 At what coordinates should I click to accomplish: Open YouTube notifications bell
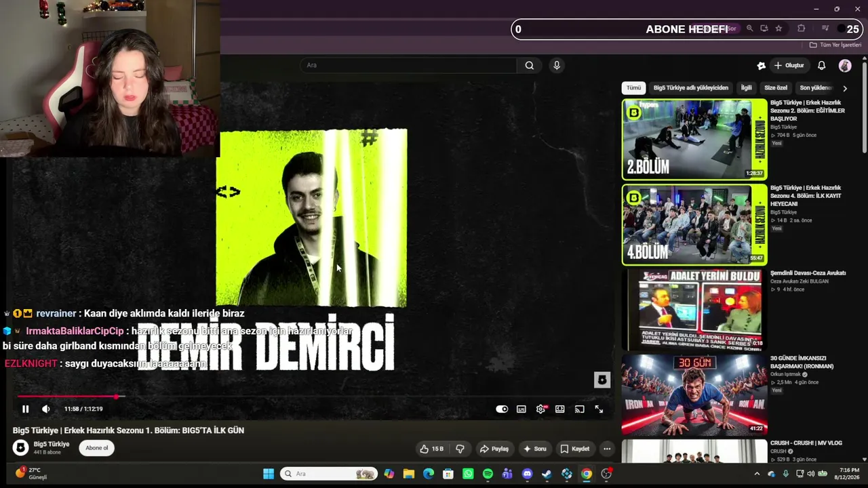click(821, 66)
